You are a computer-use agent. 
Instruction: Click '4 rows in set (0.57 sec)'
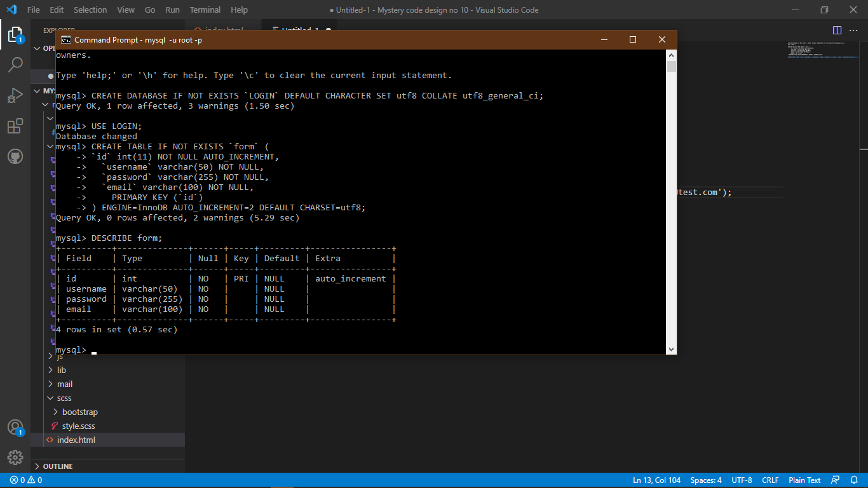coord(117,330)
